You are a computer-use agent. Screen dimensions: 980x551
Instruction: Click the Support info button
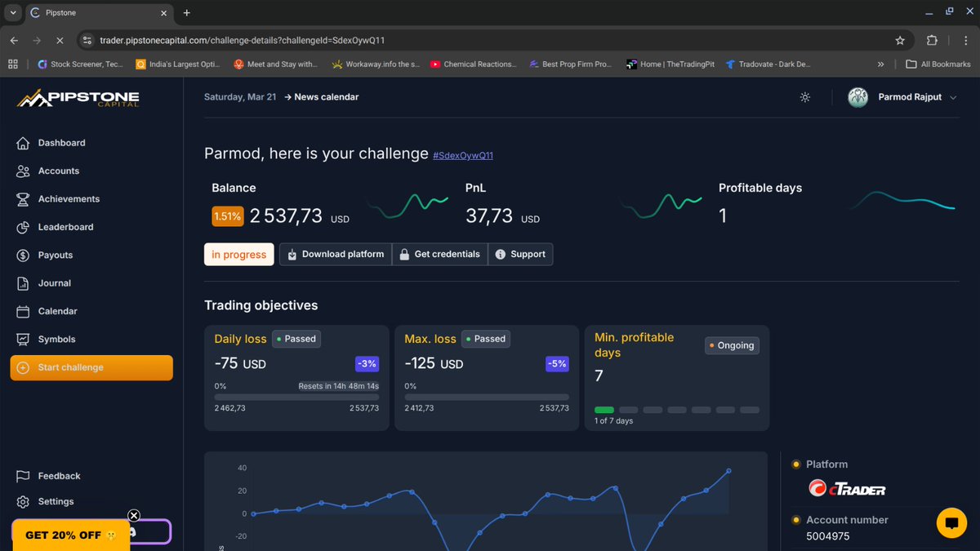520,255
